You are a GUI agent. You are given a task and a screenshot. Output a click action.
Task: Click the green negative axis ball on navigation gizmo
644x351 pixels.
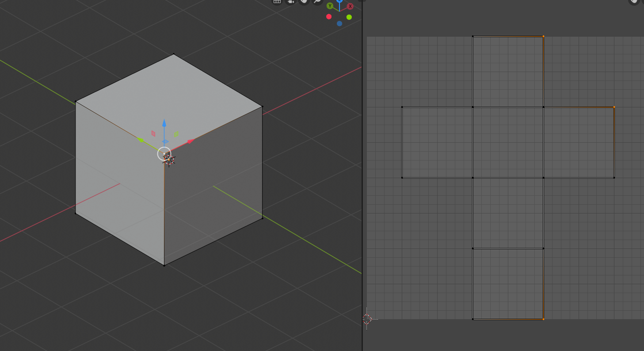349,17
